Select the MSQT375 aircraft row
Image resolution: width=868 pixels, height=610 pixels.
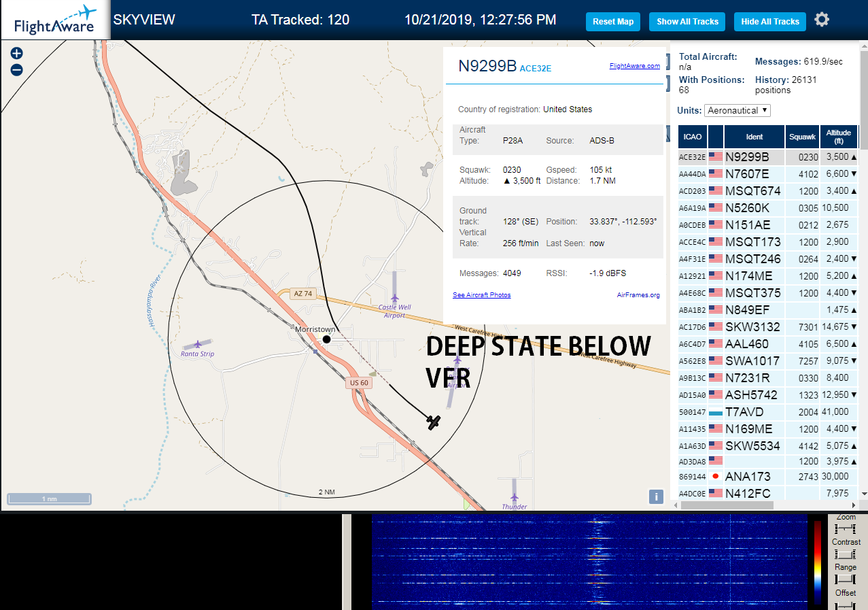[768, 293]
